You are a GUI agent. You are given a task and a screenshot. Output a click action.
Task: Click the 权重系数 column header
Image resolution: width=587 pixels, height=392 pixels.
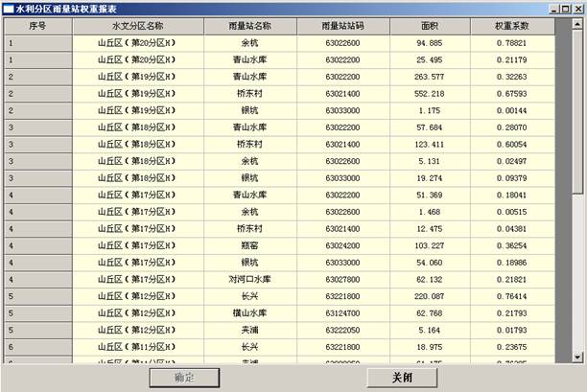[x=512, y=25]
